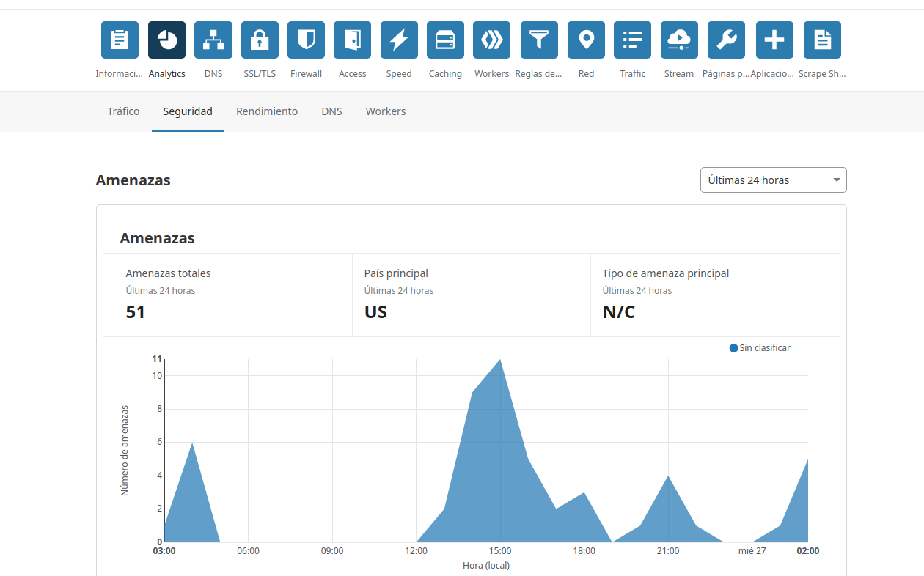Open the Aplicaciones plus icon
Image resolution: width=924 pixels, height=576 pixels.
774,40
